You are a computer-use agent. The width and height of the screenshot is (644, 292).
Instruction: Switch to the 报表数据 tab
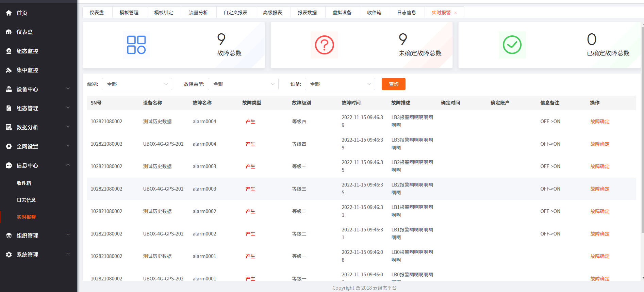307,13
